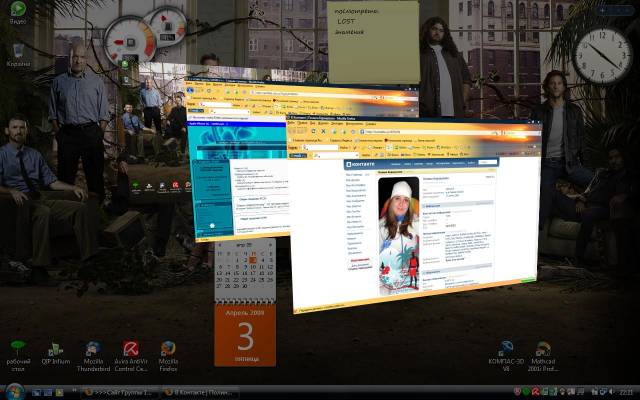Click the Avira umbrella tray icon

click(535, 392)
